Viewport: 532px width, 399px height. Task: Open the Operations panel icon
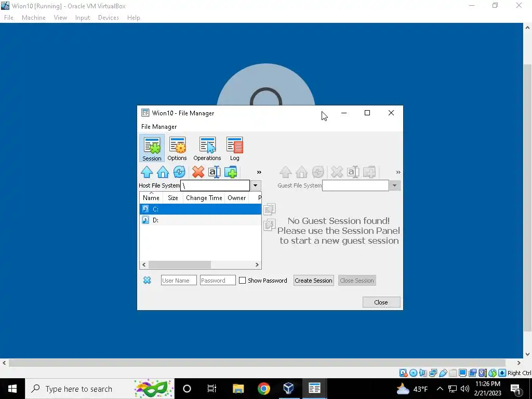coord(207,148)
